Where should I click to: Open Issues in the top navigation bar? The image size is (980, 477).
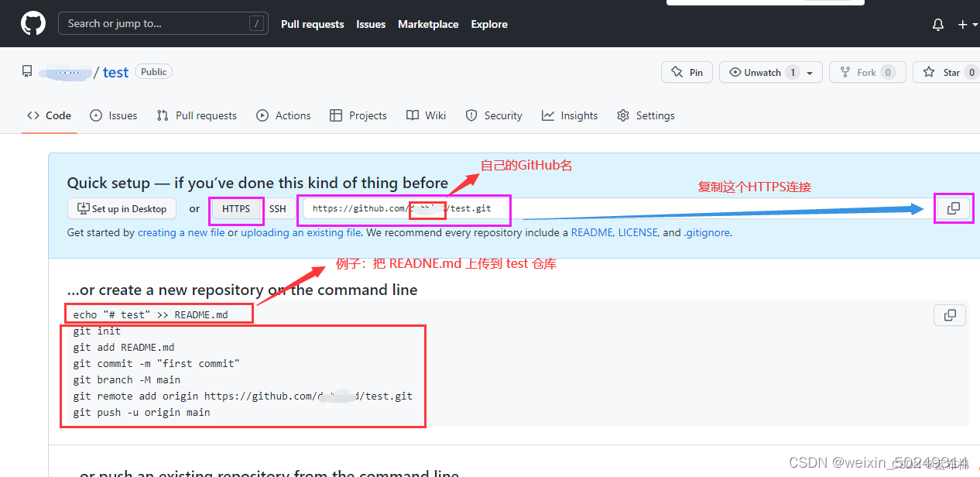point(371,24)
